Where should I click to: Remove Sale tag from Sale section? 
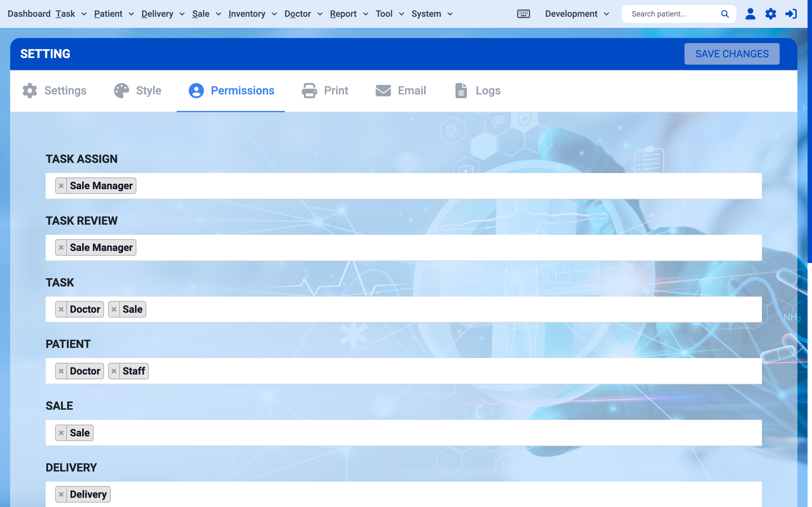click(x=61, y=433)
